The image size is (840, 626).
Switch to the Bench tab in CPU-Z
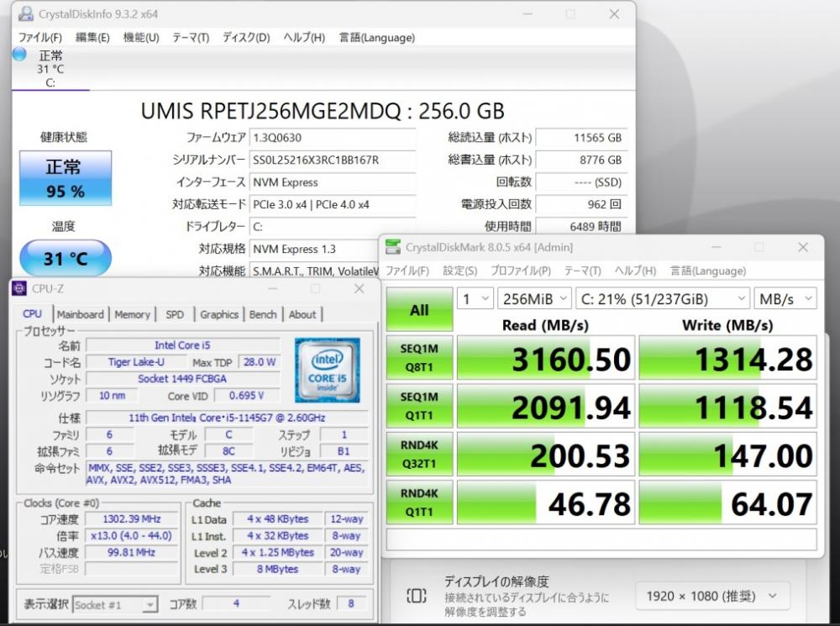[263, 314]
